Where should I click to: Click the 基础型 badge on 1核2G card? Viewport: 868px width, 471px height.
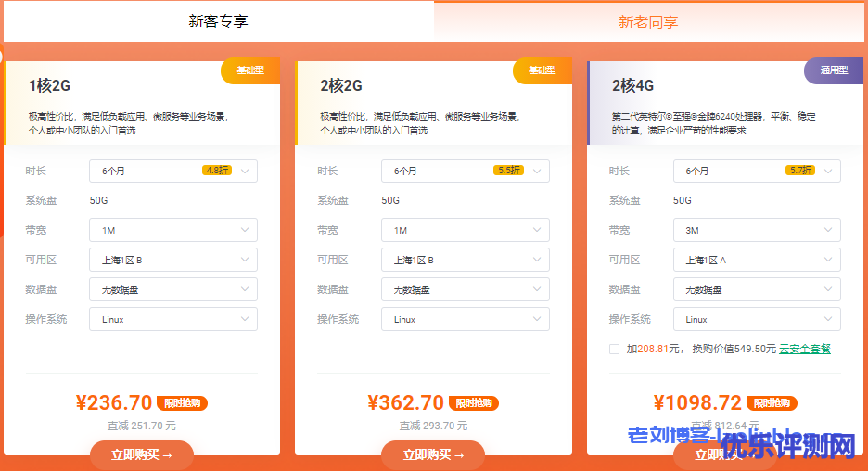coord(250,70)
